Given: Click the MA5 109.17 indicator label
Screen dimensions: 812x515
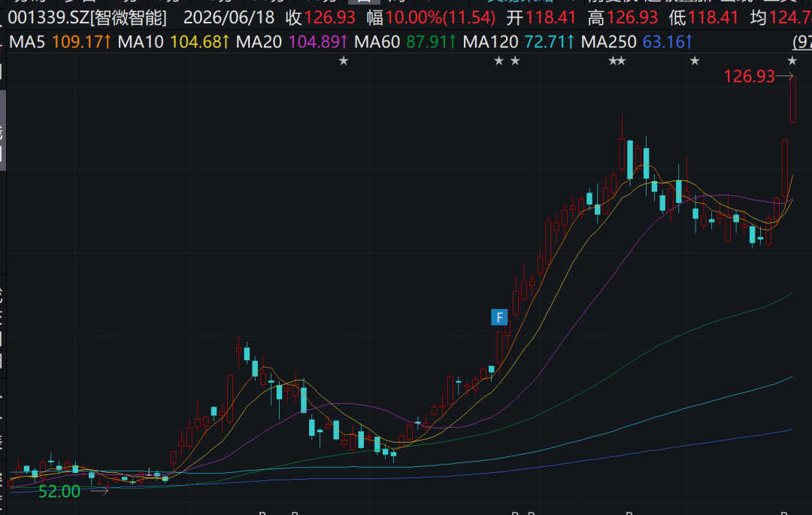Looking at the screenshot, I should [60, 42].
